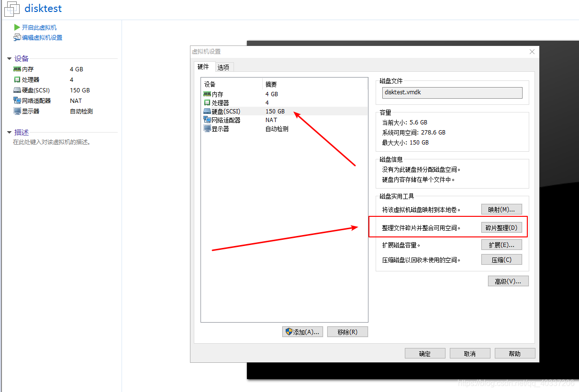
Task: Click the 移除(R) button
Action: [347, 332]
